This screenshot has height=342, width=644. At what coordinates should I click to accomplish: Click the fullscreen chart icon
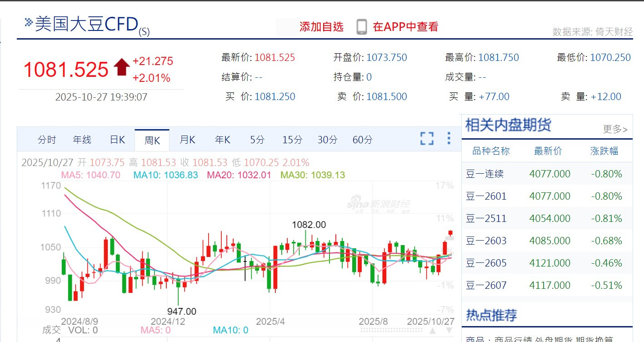(427, 139)
